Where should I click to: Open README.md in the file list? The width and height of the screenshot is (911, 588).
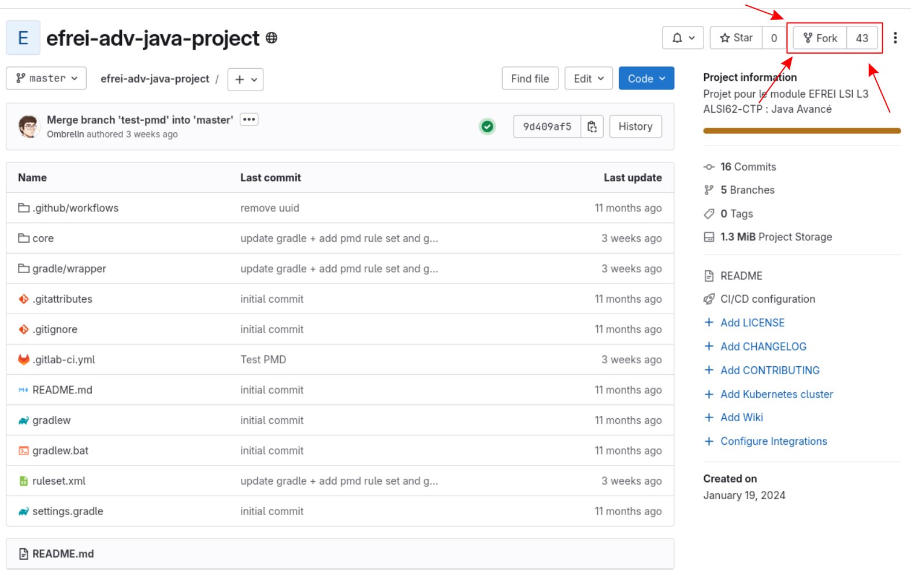62,390
